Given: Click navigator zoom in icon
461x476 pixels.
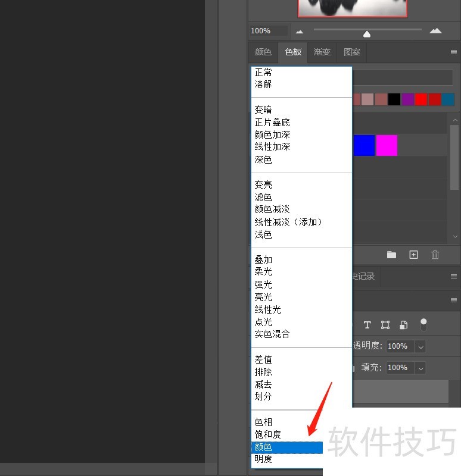Looking at the screenshot, I should coord(435,31).
